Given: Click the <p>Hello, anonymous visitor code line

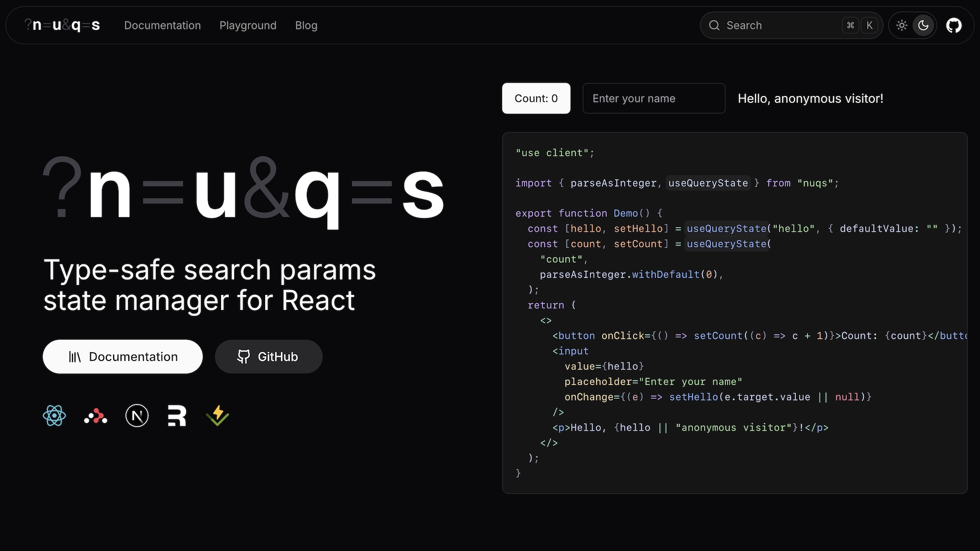Looking at the screenshot, I should [x=690, y=428].
